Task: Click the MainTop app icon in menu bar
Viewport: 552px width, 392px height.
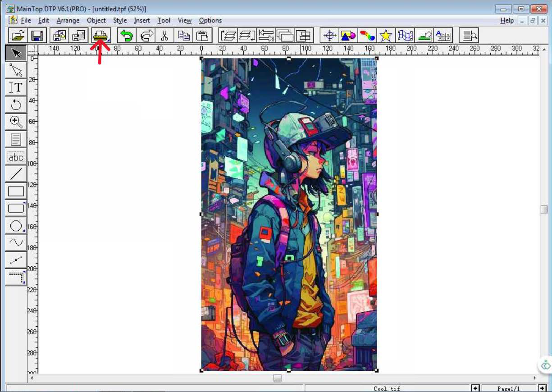Action: (x=13, y=20)
